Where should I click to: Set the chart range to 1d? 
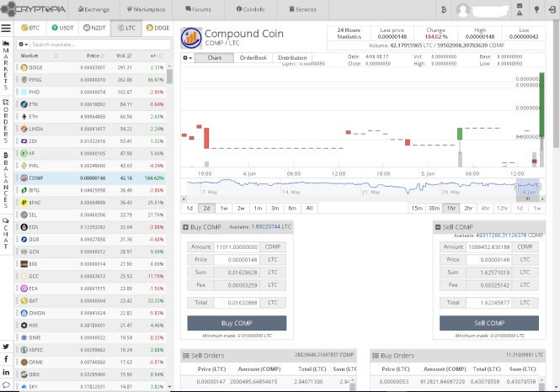[x=189, y=209]
